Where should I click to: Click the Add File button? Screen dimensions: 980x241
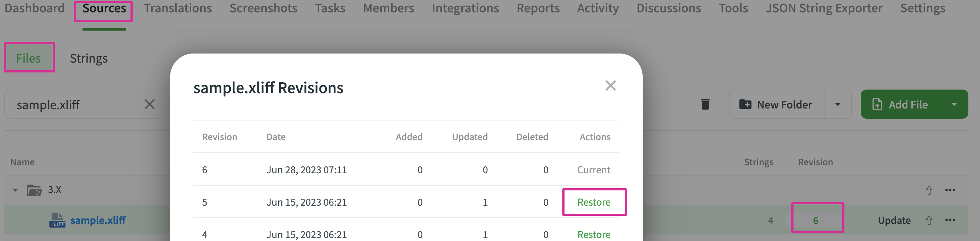[x=900, y=104]
